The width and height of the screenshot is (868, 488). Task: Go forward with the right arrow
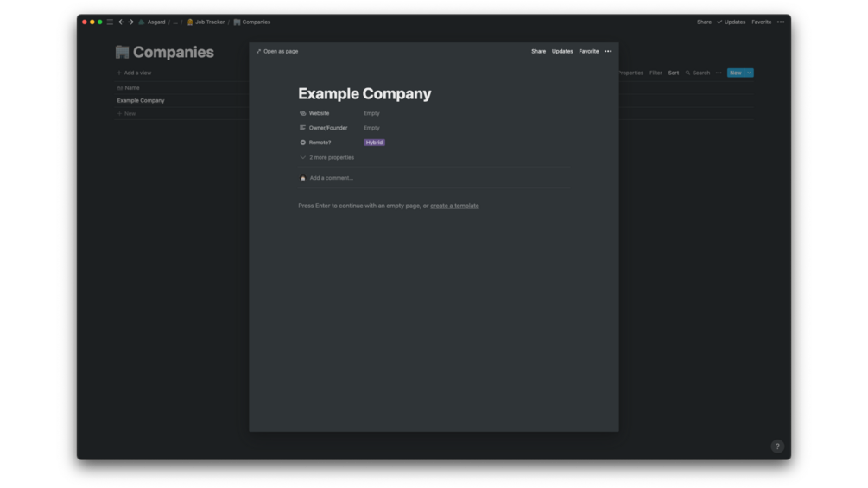[x=130, y=22]
